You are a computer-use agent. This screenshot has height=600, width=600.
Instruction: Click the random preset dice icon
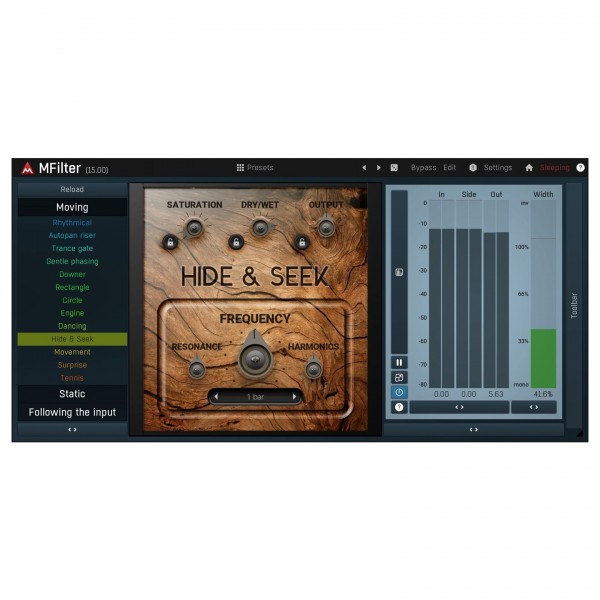point(394,168)
